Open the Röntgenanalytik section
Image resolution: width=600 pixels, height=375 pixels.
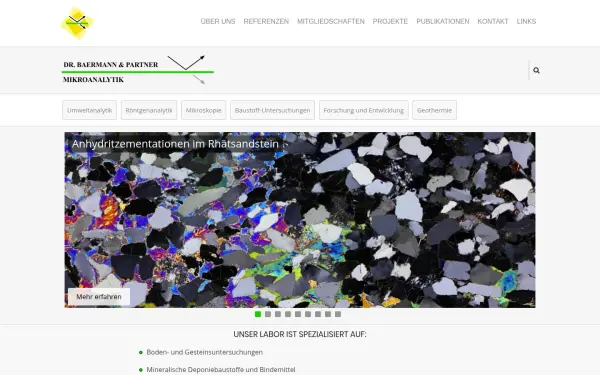[x=149, y=110]
